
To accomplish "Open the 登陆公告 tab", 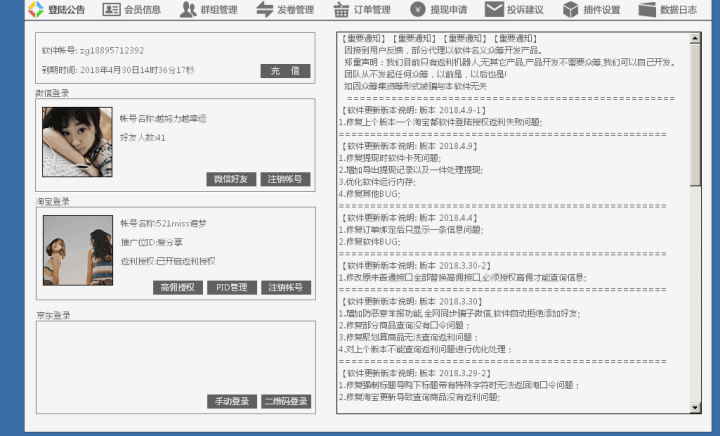I will coord(67,10).
